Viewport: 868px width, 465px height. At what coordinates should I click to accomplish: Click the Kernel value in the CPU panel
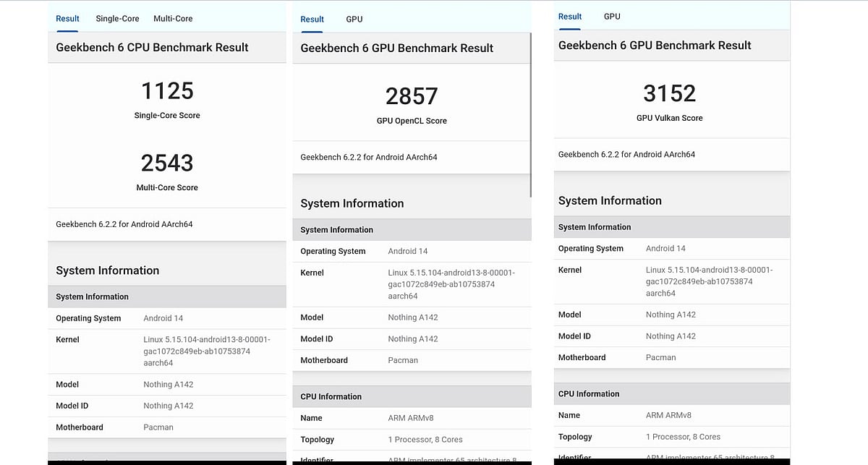(x=206, y=351)
